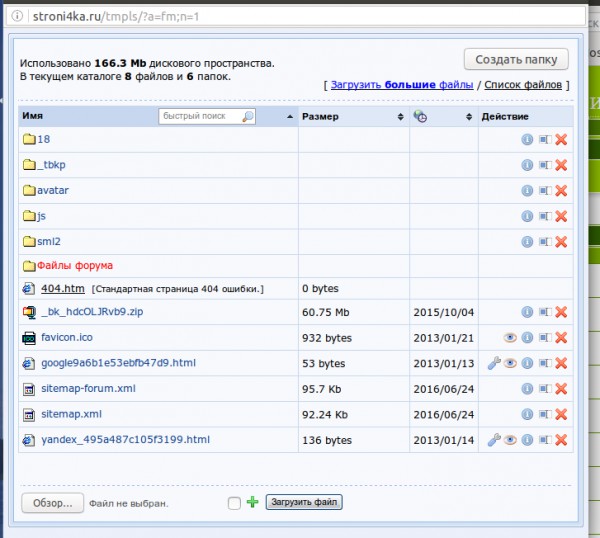
Task: Show info for _bk_hdcOLJRvb9.zip
Action: pos(527,313)
